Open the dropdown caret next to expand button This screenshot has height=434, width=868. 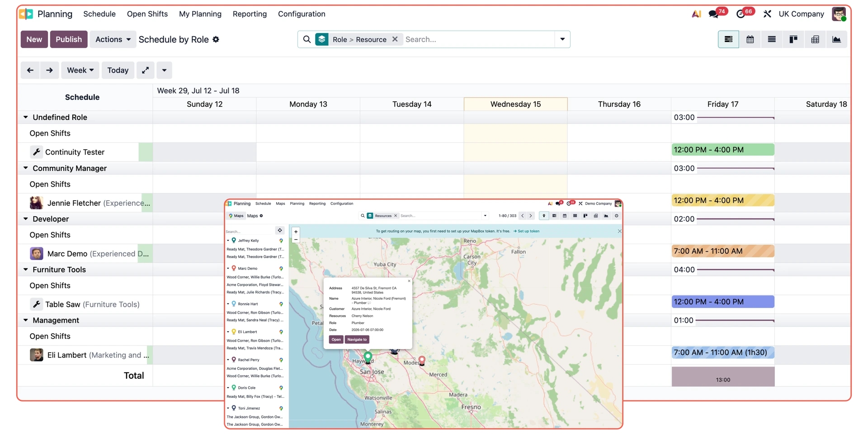pyautogui.click(x=164, y=70)
